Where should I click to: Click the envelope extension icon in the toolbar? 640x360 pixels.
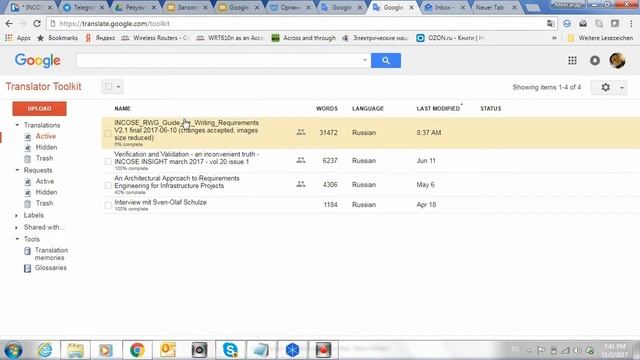pyautogui.click(x=583, y=24)
